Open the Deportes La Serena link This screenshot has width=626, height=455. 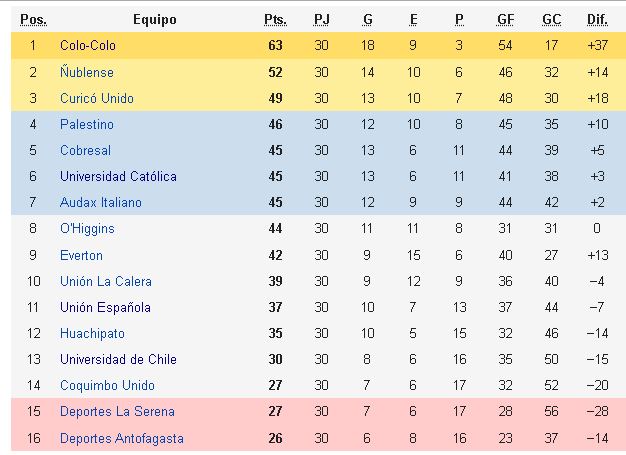[x=117, y=411]
